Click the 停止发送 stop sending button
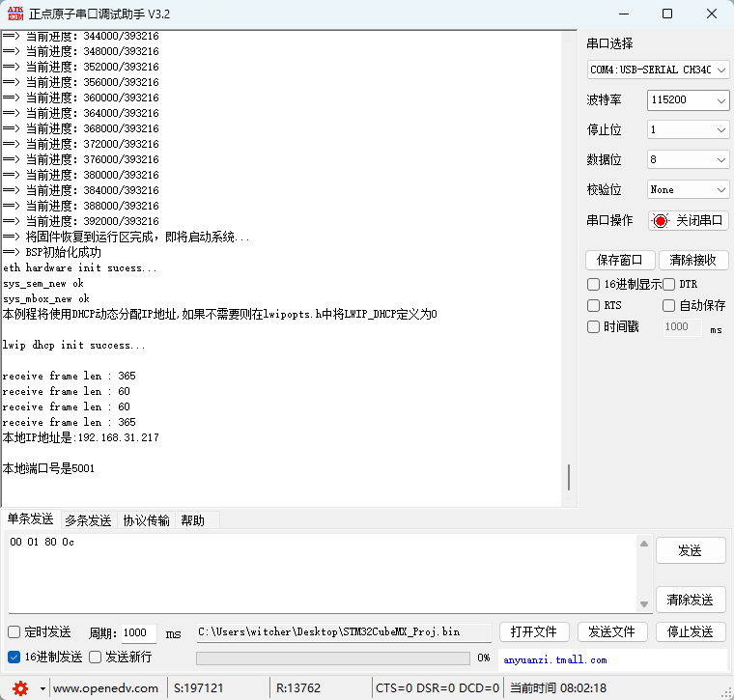Image resolution: width=734 pixels, height=700 pixels. (691, 632)
